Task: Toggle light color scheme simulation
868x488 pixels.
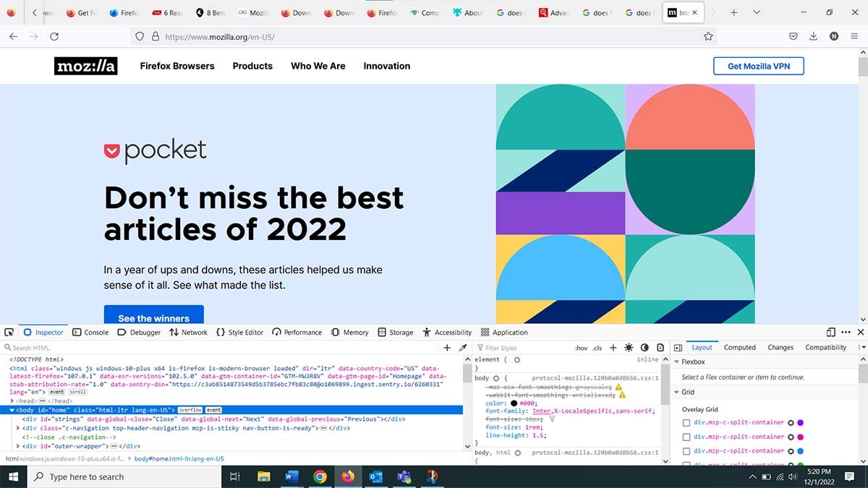Action: tap(629, 348)
